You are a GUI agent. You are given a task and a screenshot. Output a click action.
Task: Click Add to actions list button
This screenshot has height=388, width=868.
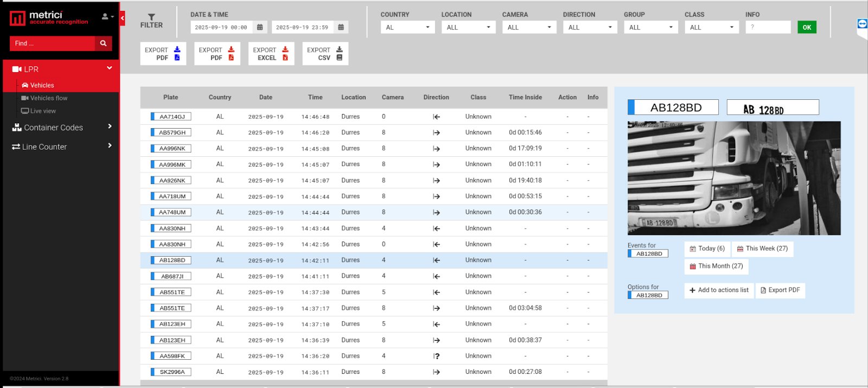pos(719,290)
